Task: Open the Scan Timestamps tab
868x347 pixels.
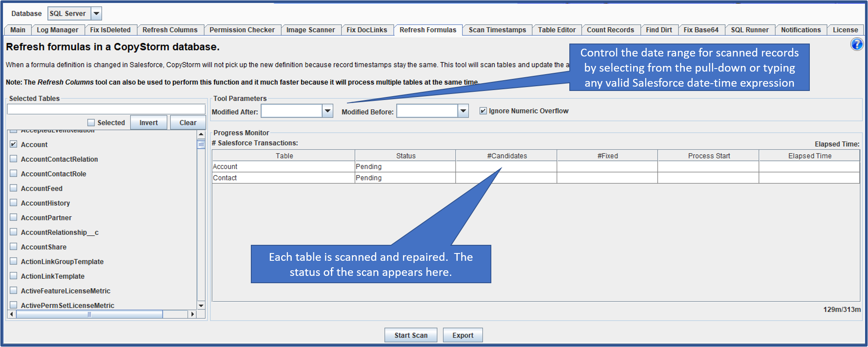Action: click(497, 30)
